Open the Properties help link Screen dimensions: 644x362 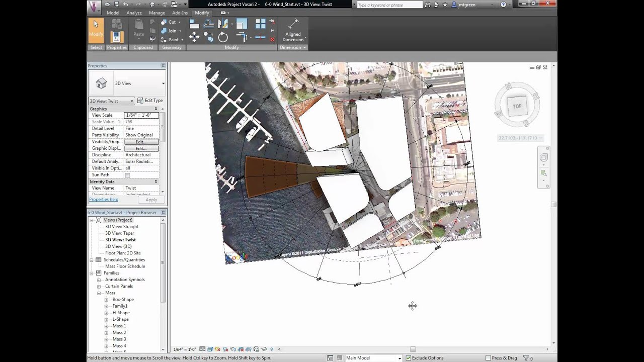click(x=104, y=200)
